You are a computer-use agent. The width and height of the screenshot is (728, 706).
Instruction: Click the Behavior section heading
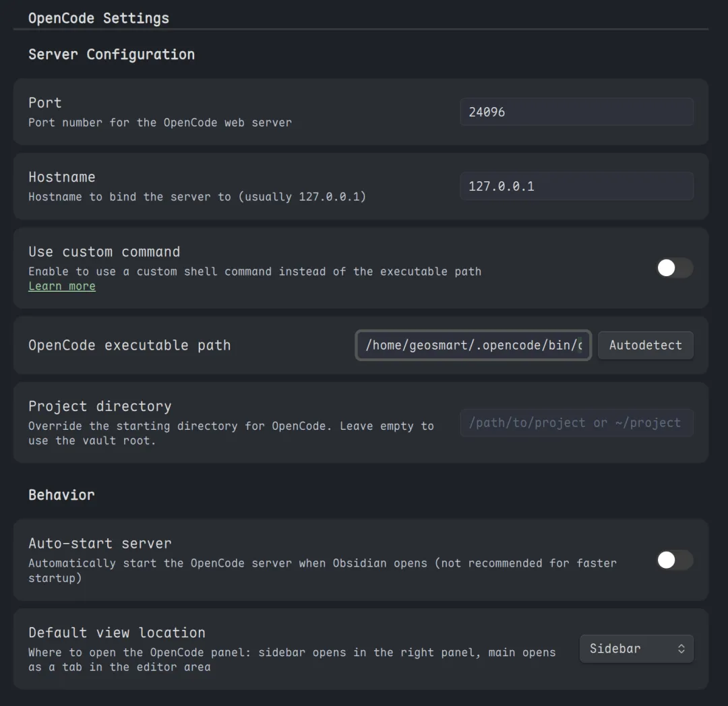(61, 495)
